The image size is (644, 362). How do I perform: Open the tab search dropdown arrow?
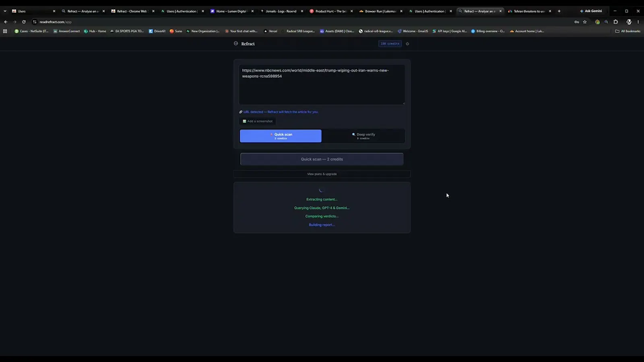5,11
